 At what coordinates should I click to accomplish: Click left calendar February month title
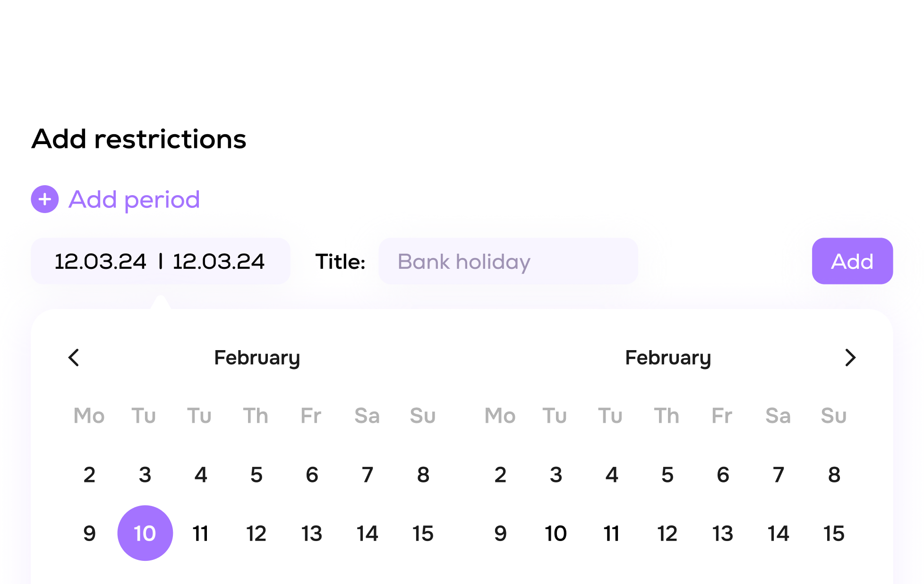tap(257, 358)
